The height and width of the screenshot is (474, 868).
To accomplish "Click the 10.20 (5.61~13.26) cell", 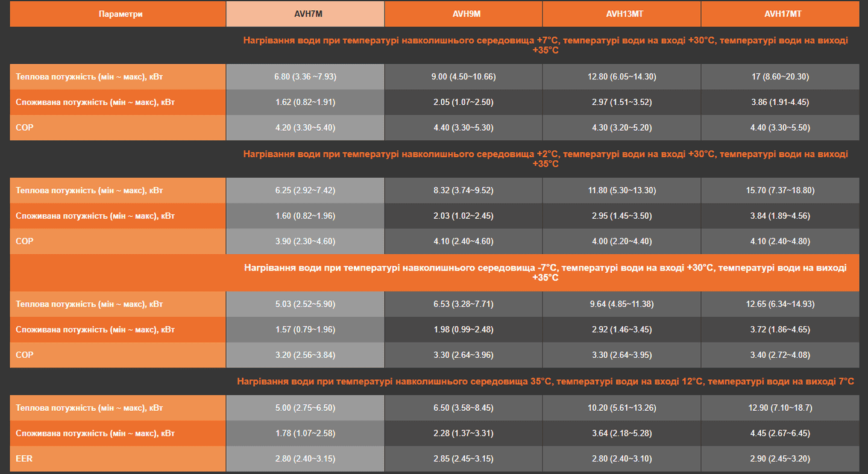I will 621,408.
